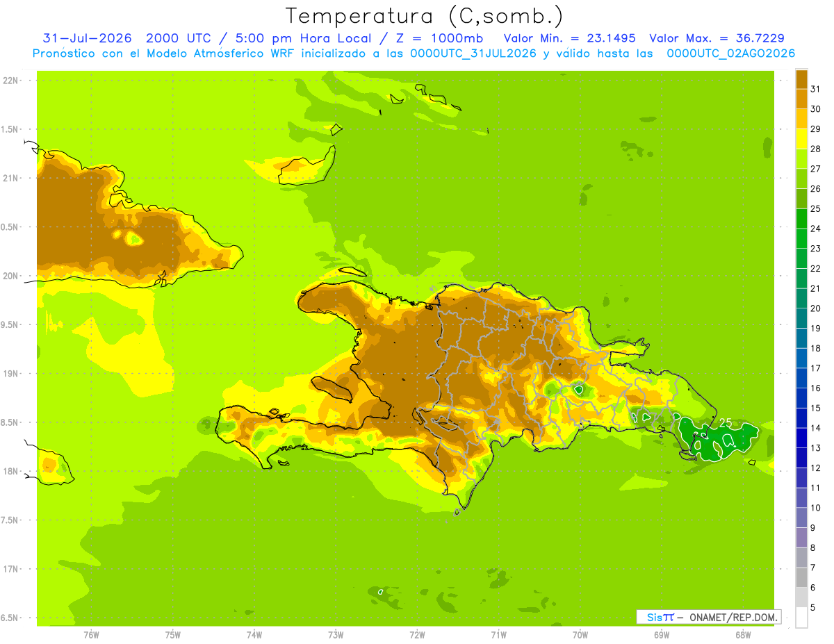Click the "17N" latitude axis label
Image resolution: width=834 pixels, height=644 pixels.
(11, 570)
